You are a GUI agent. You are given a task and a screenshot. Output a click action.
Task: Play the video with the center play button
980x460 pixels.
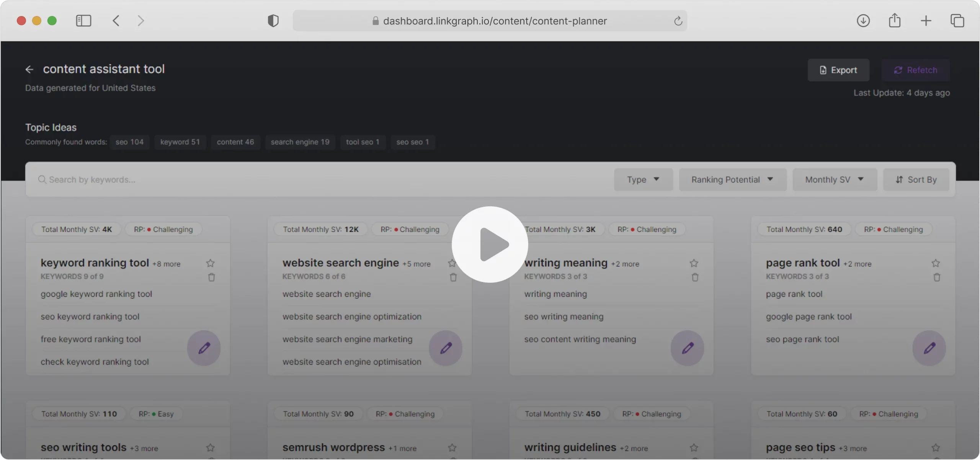tap(490, 245)
